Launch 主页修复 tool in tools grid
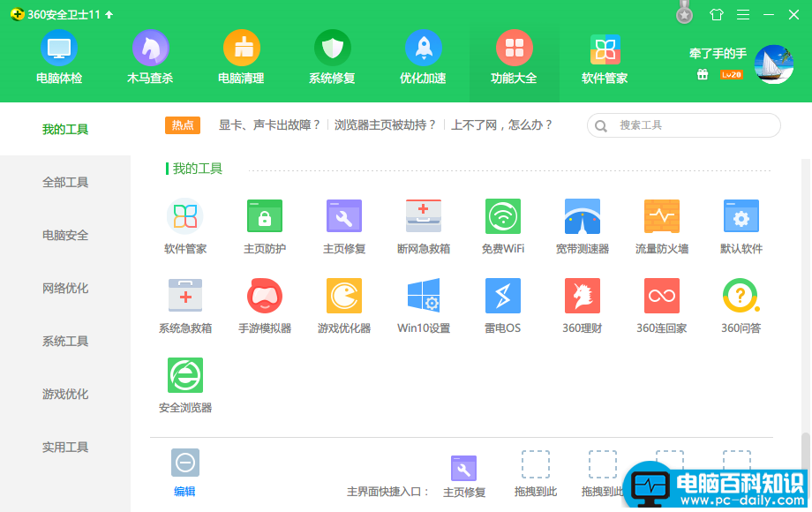 coord(344,226)
